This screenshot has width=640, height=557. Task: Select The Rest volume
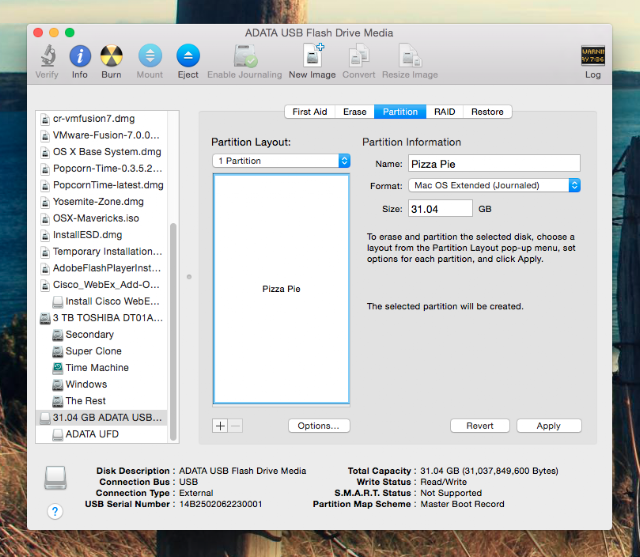tap(102, 401)
